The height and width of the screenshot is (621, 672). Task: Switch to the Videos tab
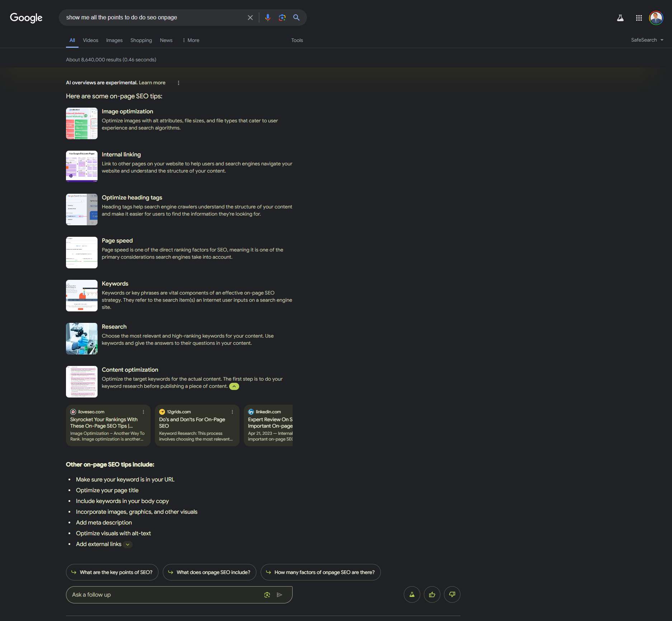tap(90, 40)
